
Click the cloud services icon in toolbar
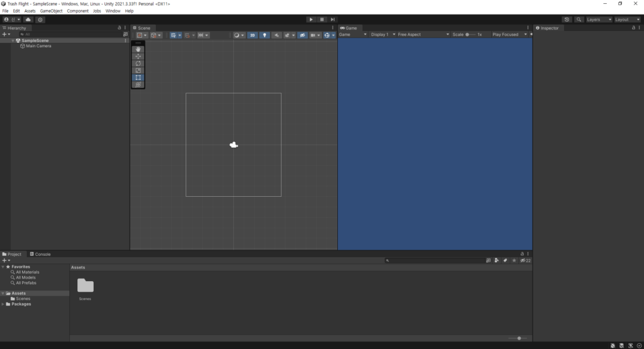28,19
